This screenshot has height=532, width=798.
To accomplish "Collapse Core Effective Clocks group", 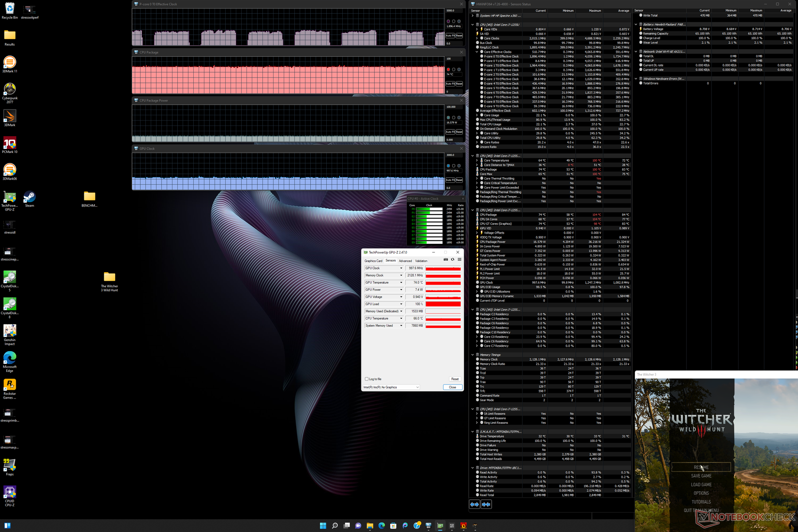I will pos(477,52).
